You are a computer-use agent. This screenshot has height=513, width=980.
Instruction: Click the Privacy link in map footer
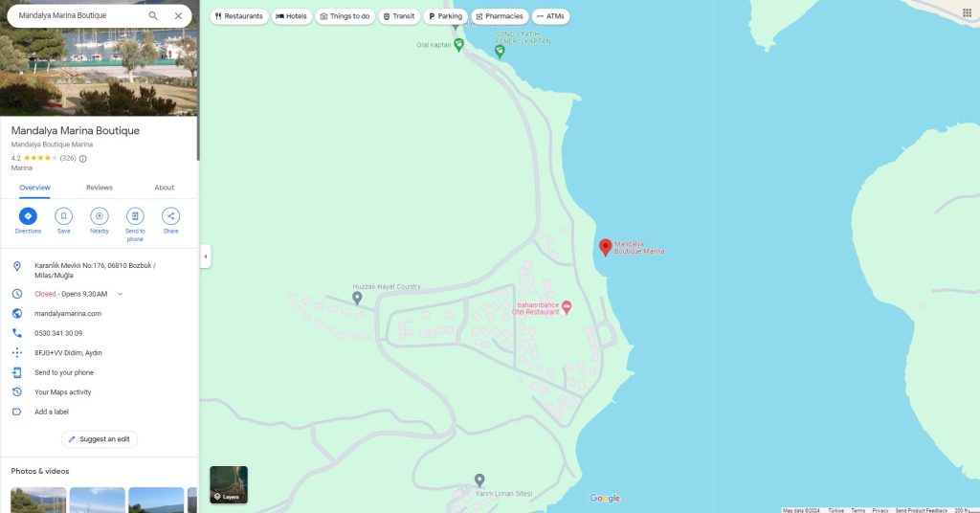point(880,510)
